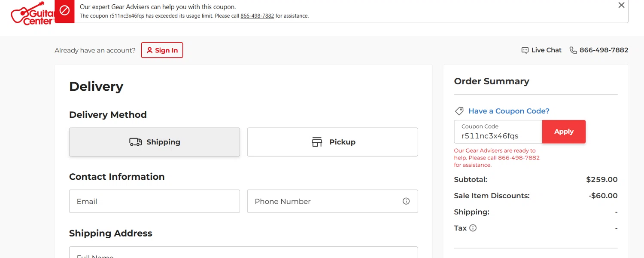The height and width of the screenshot is (258, 644).
Task: Click the coupon tag icon
Action: click(459, 111)
